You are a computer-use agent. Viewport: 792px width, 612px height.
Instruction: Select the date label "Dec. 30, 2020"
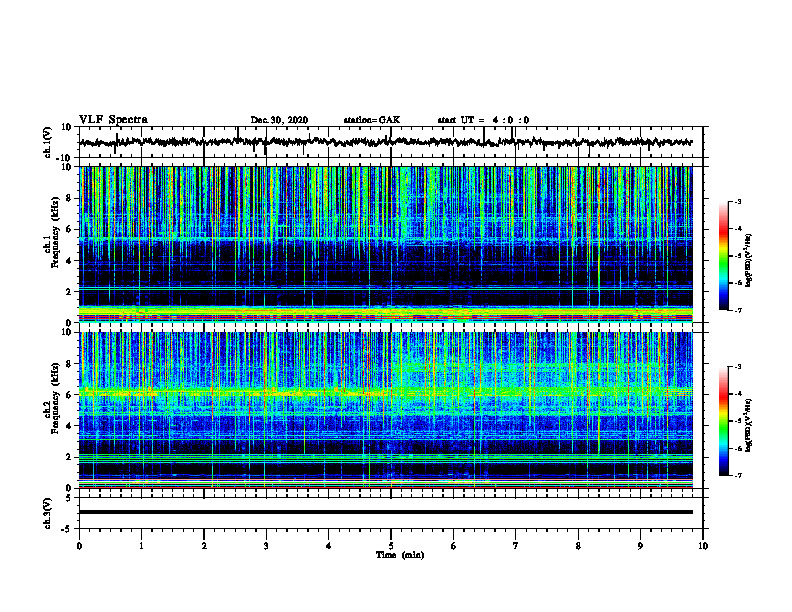[x=279, y=120]
